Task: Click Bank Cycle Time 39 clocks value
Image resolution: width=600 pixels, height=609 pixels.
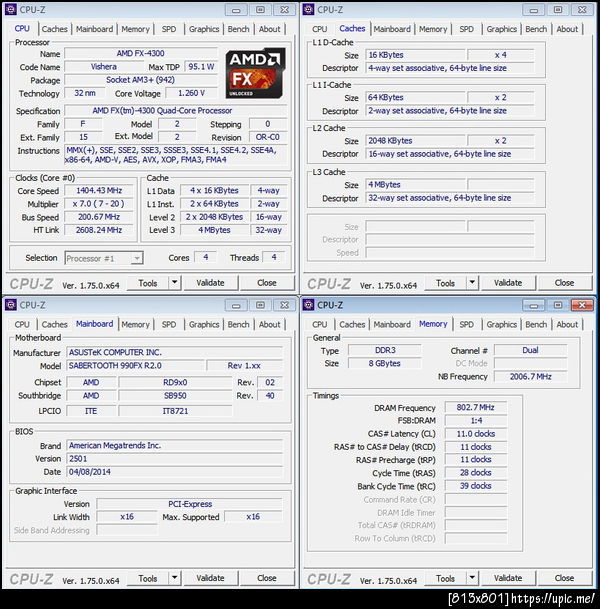Action: (x=476, y=486)
